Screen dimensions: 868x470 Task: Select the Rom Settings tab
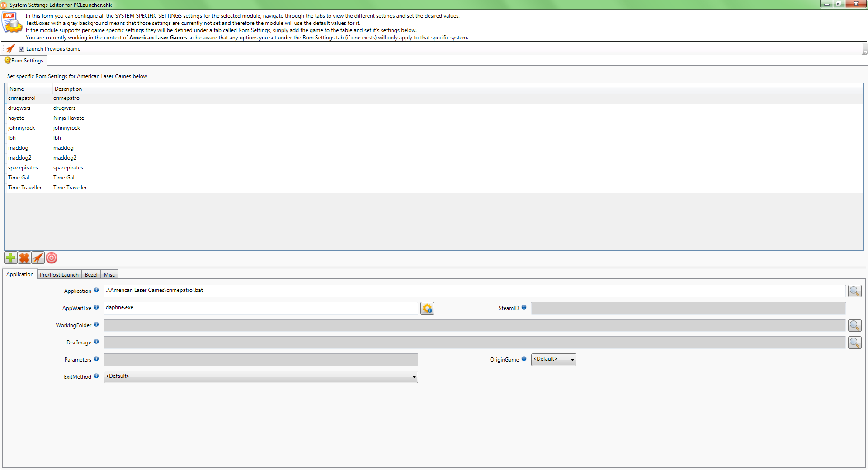[25, 61]
